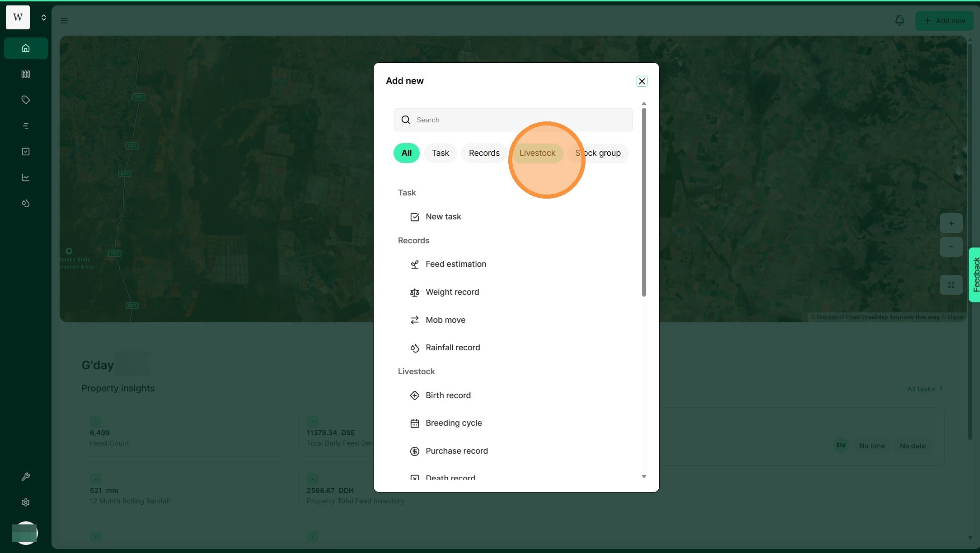Open All tasks chevron link

pos(925,389)
